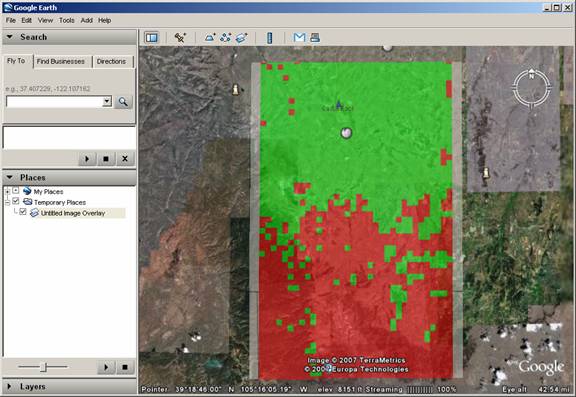Activate the ruler measurement tool
Screen dimensions: 576x397
(x=270, y=37)
